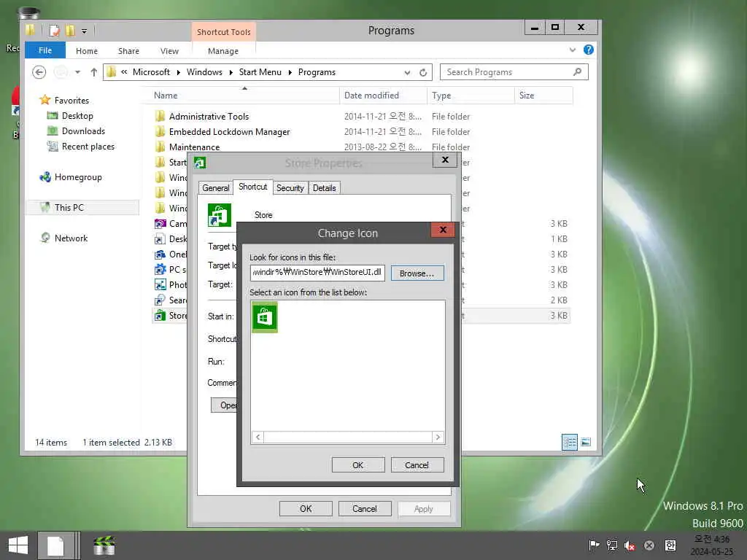Open Home ribbon tab
This screenshot has height=560, width=747.
pos(87,51)
